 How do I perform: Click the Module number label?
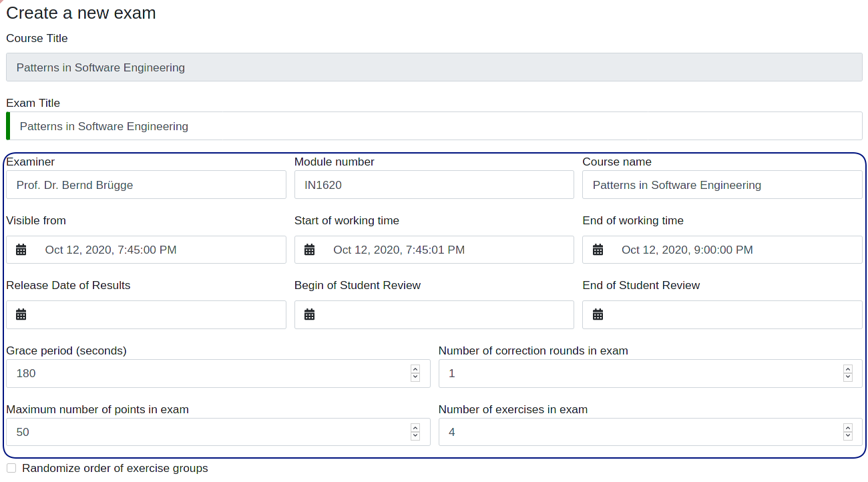click(x=334, y=162)
